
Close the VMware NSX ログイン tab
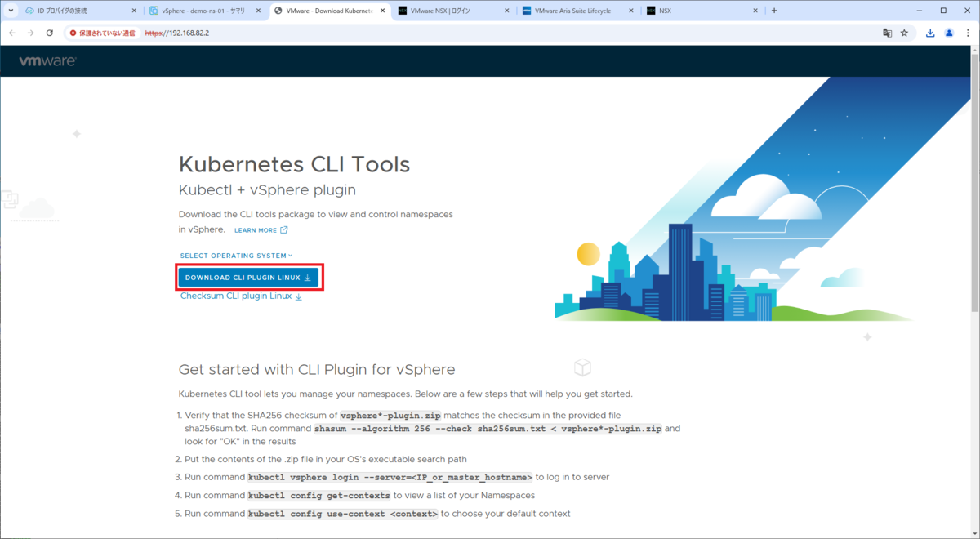pyautogui.click(x=507, y=11)
